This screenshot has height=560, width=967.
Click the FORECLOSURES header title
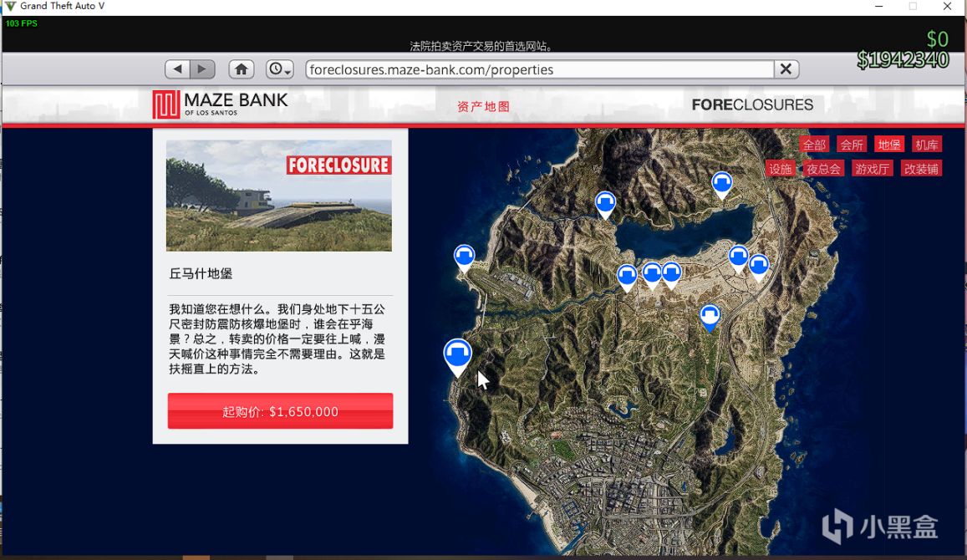[752, 104]
